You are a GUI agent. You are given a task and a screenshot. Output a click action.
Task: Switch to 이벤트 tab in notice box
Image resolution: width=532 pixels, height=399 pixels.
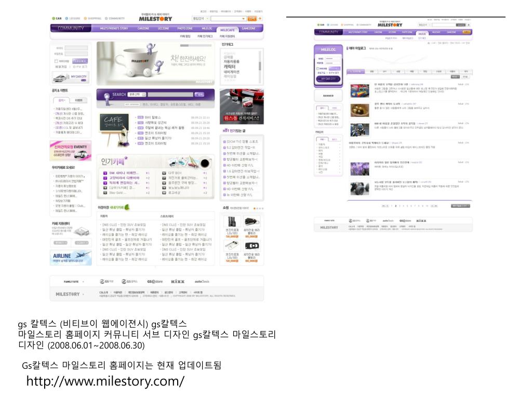click(79, 100)
